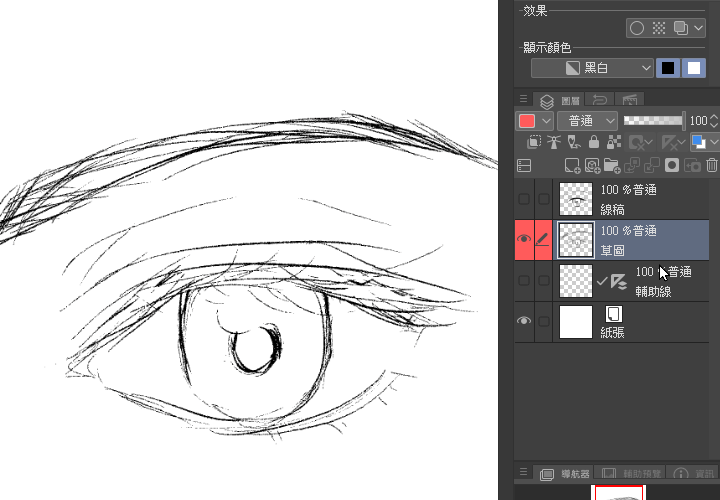This screenshot has height=500, width=720.
Task: Toggle the 線稿 layer secondary checkbox
Action: coord(544,199)
